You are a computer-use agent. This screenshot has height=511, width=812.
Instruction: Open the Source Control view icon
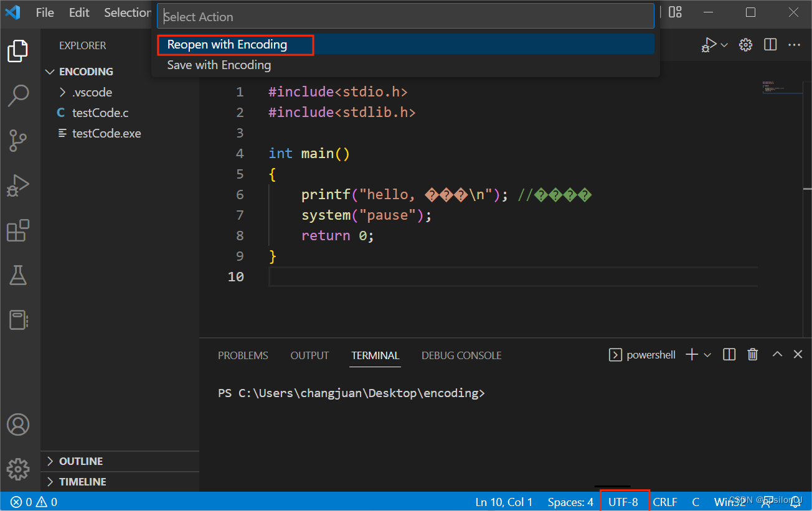(18, 141)
